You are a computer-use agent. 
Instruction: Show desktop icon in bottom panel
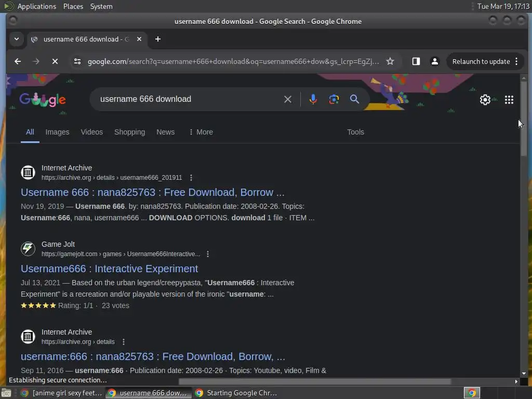coord(6,393)
